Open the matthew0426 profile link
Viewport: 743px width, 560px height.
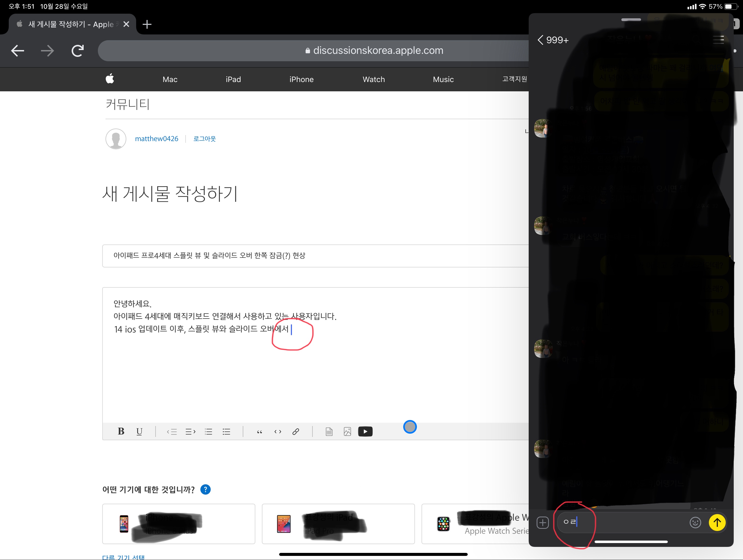[x=157, y=139]
